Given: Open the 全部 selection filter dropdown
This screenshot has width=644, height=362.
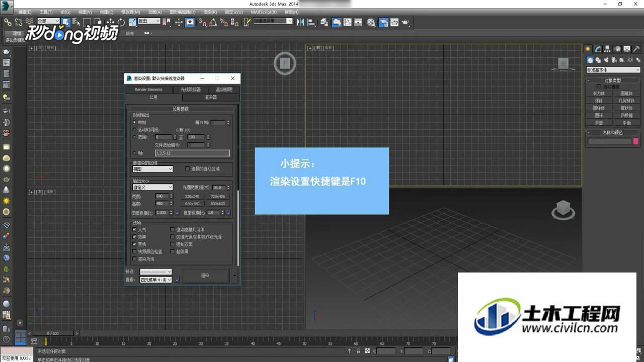Looking at the screenshot, I should pyautogui.click(x=48, y=21).
